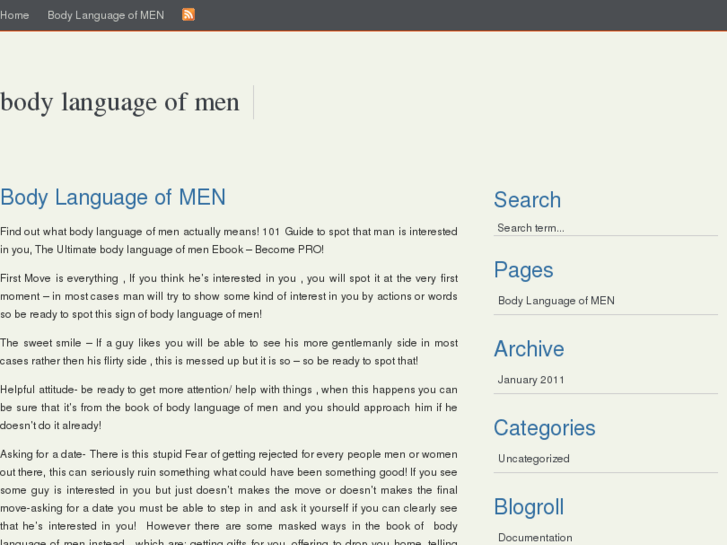Open the Uncategorized category link
Viewport: 727px width, 545px height.
tap(534, 459)
